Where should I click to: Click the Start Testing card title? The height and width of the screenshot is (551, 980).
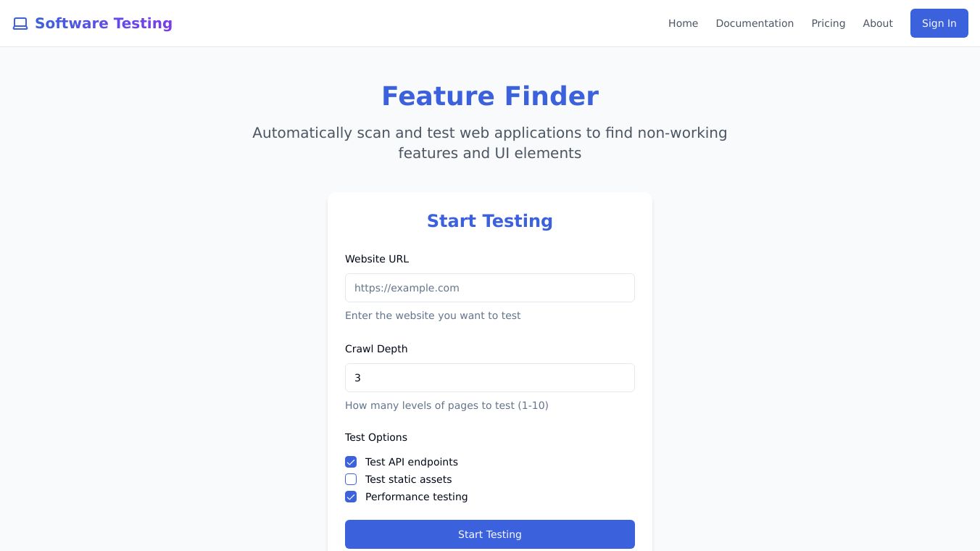pos(490,221)
